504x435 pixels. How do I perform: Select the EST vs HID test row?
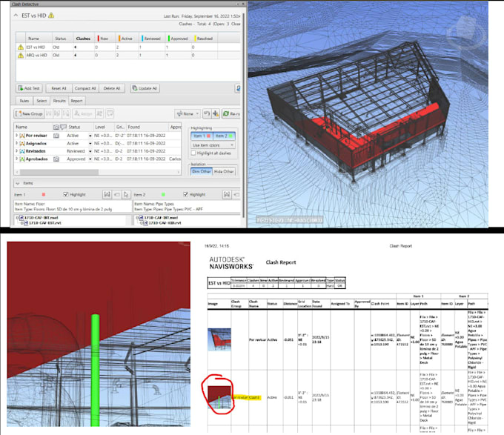(128, 47)
